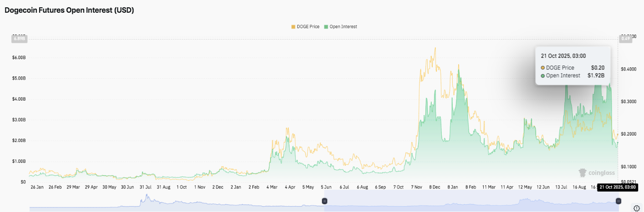Click the black 21 Oct 2025 crosshair date label
Viewport: 644px width, 212px height.
point(618,187)
